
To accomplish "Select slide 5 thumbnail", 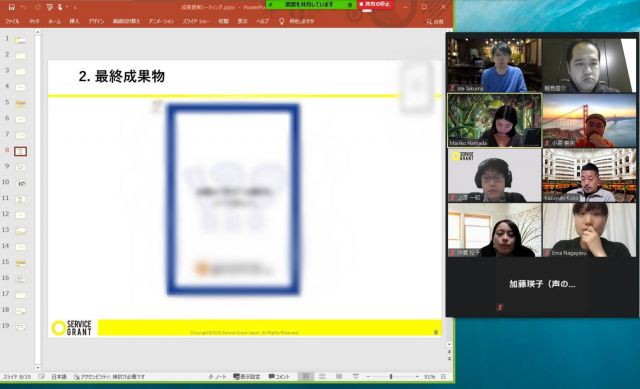I will tap(20, 103).
